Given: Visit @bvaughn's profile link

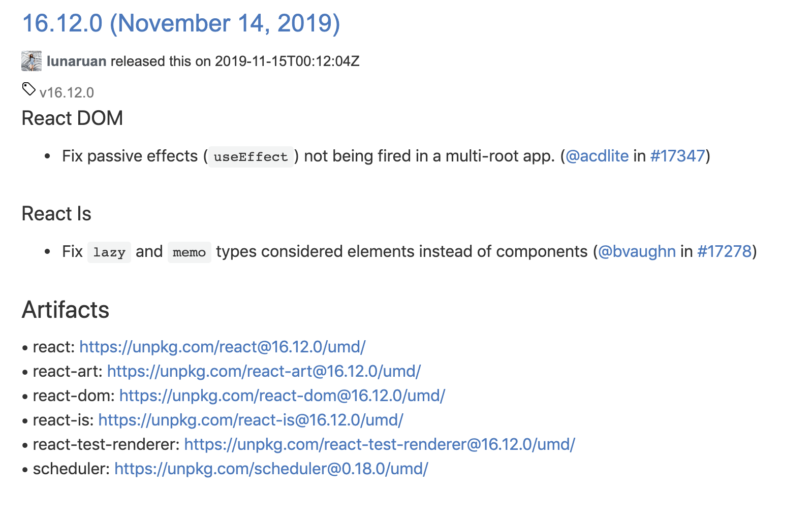Looking at the screenshot, I should (x=637, y=251).
